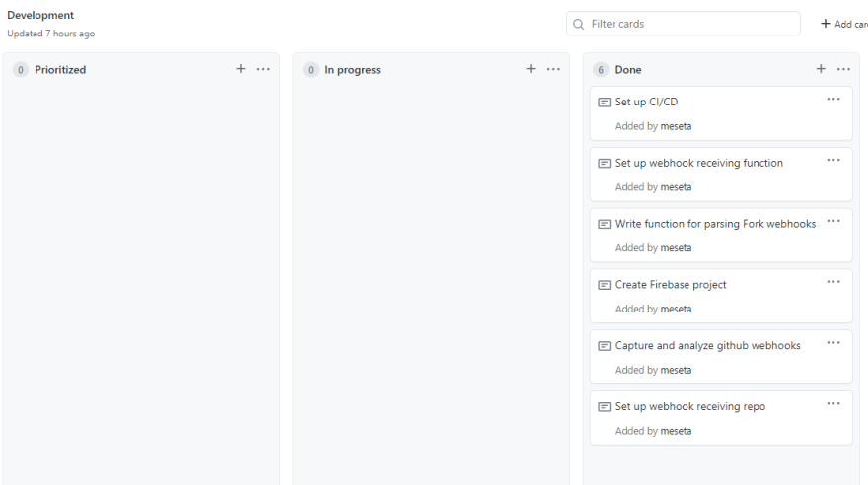Click the Done column count badge 6
Screen dimensions: 868x485
click(x=601, y=70)
